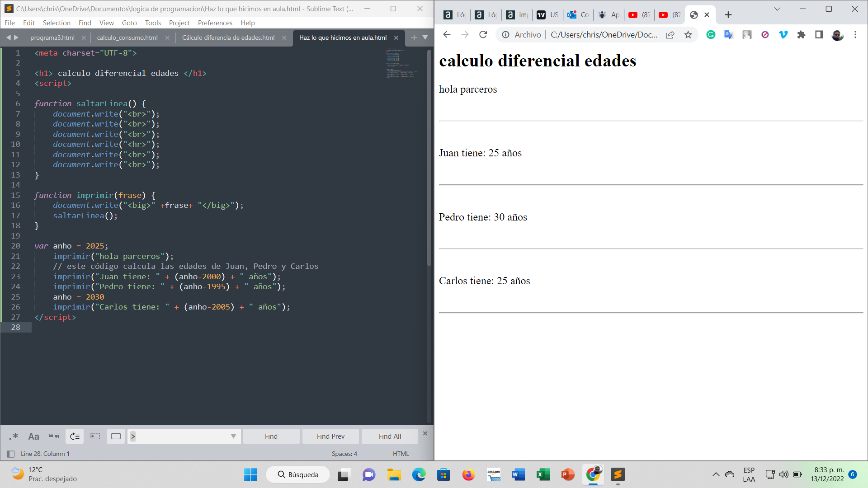868x488 pixels.
Task: Open the Tools menu
Action: click(153, 23)
